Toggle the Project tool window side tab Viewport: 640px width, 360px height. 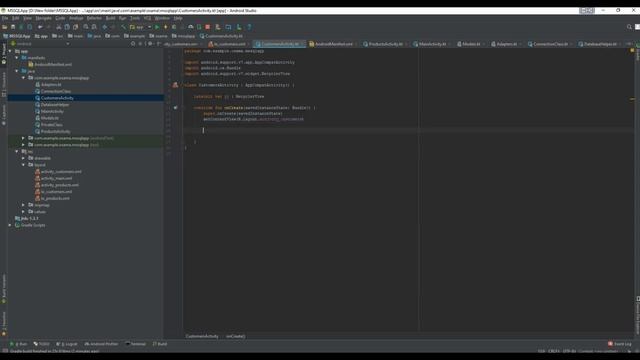(x=4, y=54)
